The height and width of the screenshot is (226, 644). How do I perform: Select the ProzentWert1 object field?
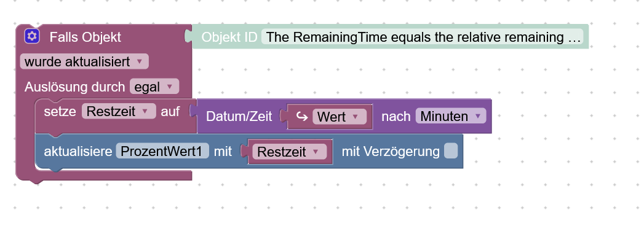coord(162,151)
